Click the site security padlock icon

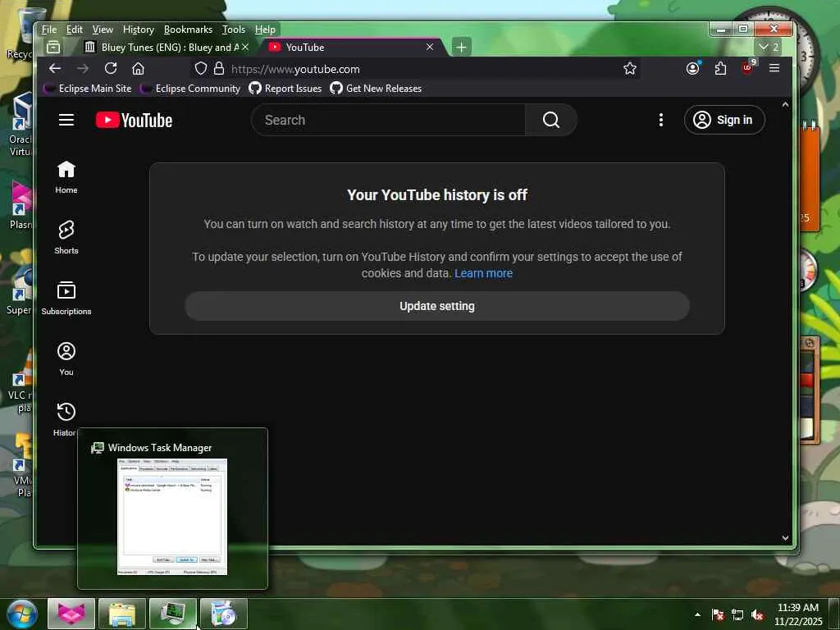[x=218, y=69]
